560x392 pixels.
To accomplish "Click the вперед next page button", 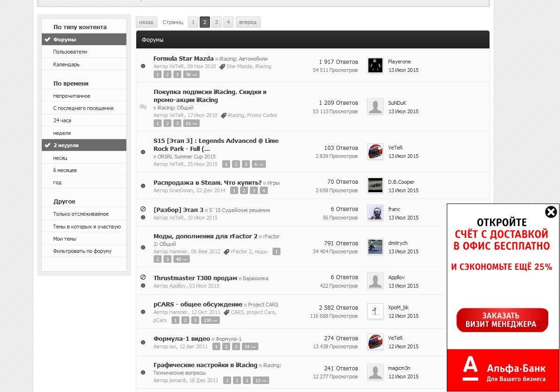I will pos(248,22).
